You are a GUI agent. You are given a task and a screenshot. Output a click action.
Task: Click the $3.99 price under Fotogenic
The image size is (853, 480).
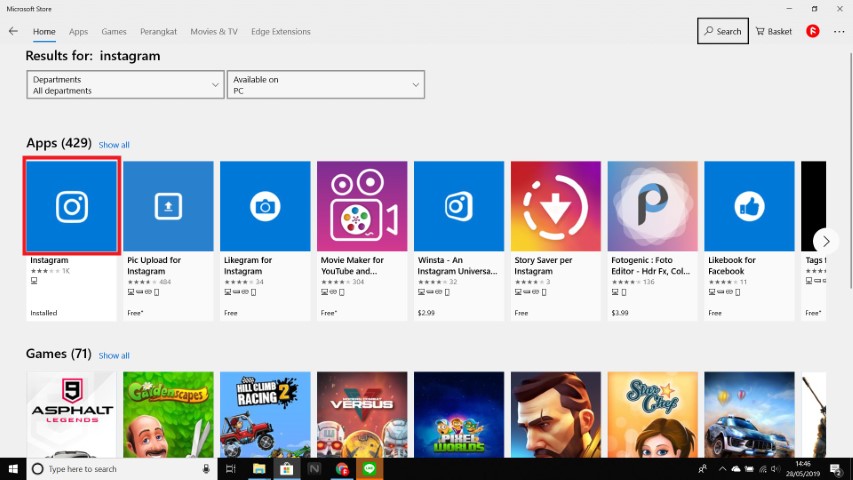click(x=620, y=313)
